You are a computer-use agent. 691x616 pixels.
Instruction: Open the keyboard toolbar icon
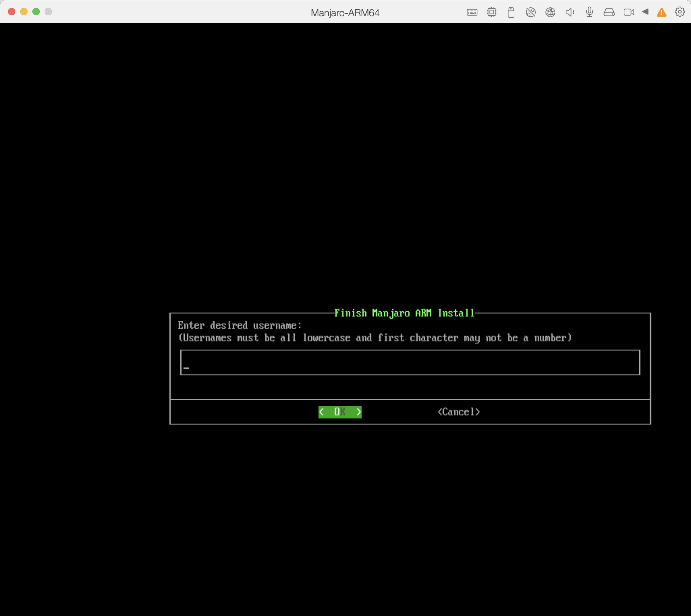click(x=472, y=13)
